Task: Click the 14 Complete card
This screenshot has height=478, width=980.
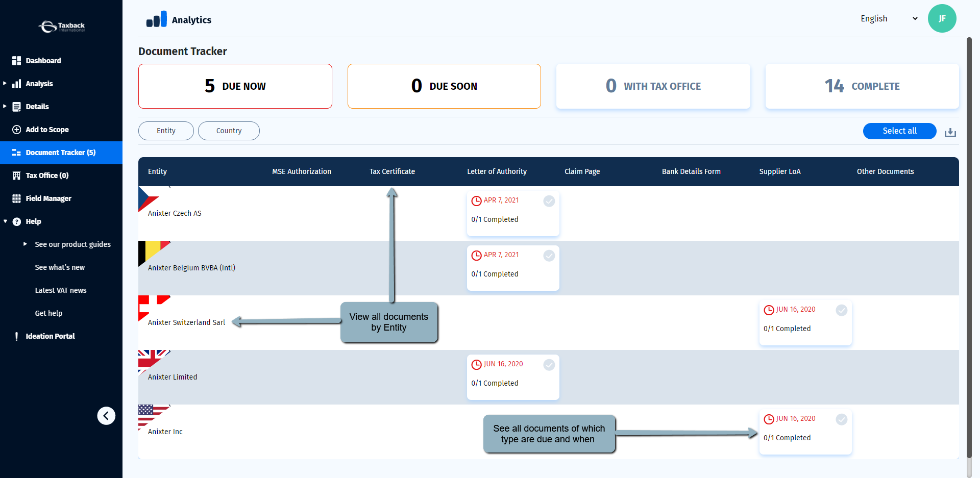Action: [862, 86]
